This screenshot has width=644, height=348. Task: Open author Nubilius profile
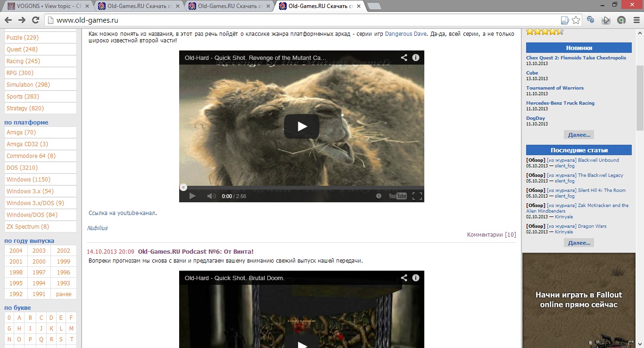pos(97,228)
